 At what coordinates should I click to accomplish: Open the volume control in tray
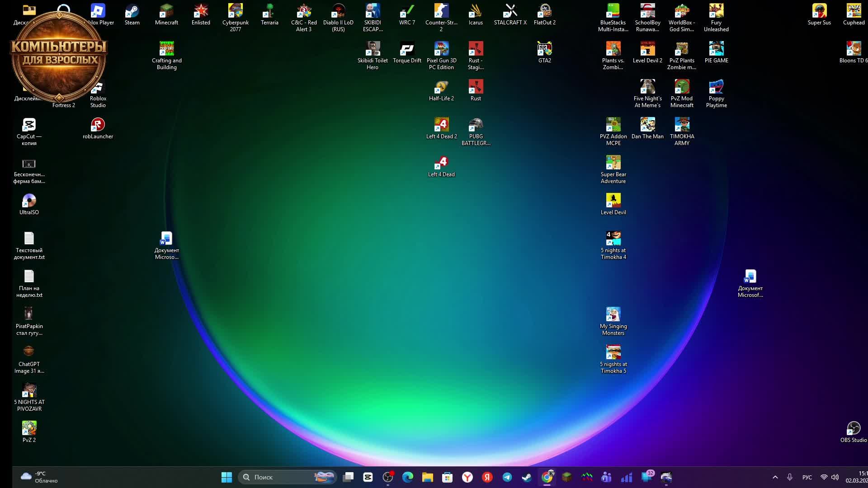tap(835, 477)
